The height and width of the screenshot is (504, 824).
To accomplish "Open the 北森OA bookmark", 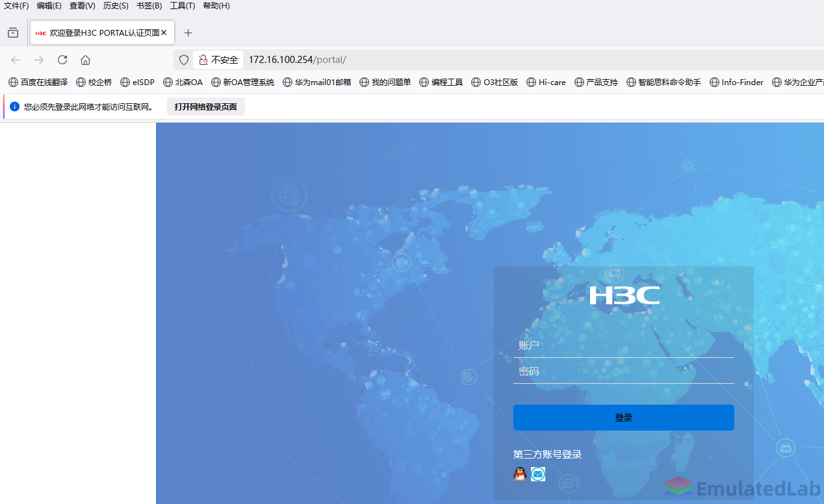I will point(183,82).
